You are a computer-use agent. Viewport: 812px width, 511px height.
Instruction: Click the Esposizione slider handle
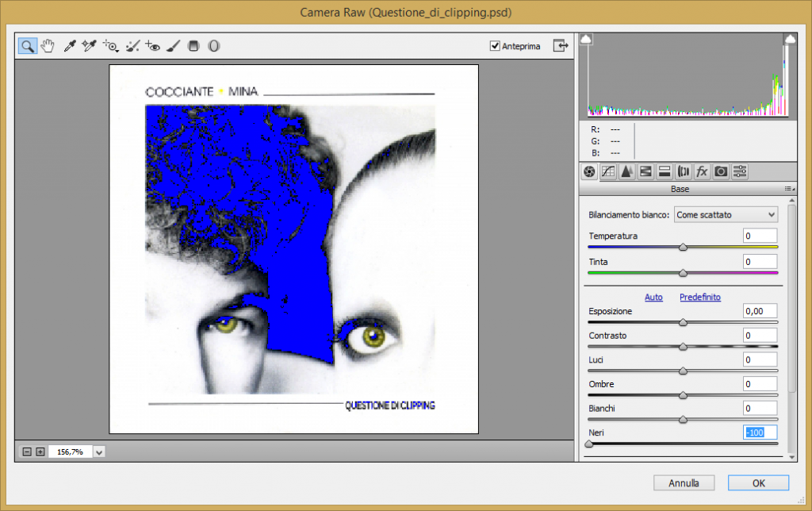point(683,322)
